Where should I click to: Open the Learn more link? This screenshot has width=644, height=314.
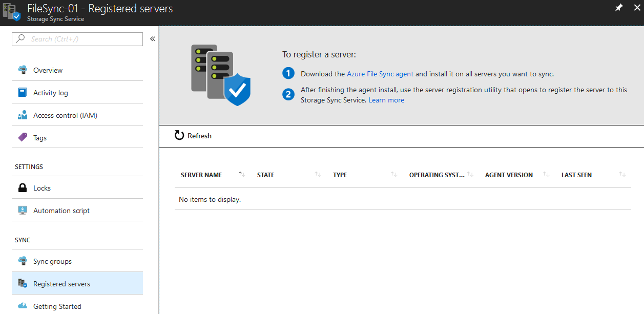click(386, 100)
